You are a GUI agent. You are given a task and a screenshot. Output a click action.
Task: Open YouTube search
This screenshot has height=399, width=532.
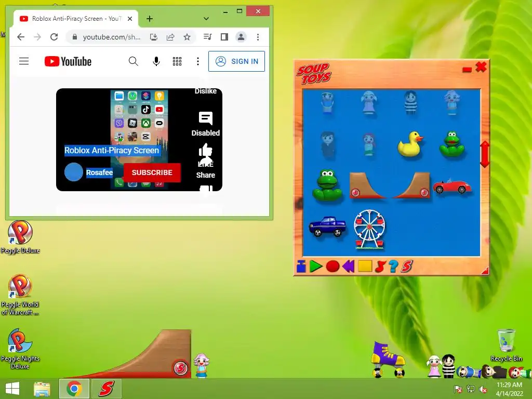pos(134,61)
